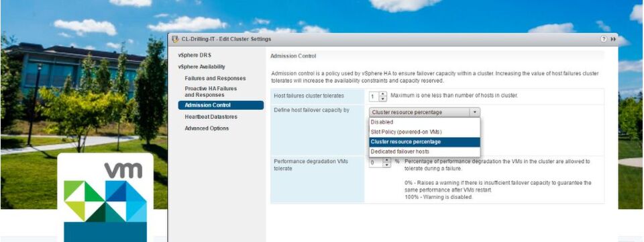This screenshot has height=242, width=644.
Task: Increase performance degradation percentage value
Action: pyautogui.click(x=386, y=160)
